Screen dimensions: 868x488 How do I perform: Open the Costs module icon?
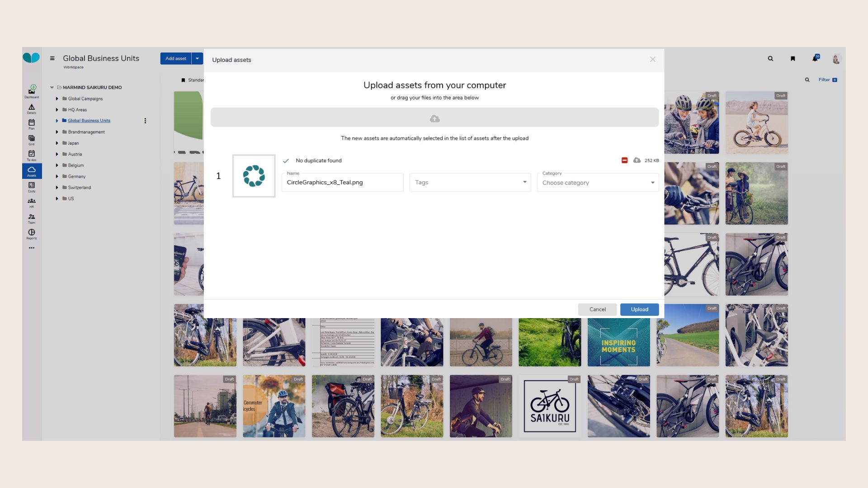32,186
